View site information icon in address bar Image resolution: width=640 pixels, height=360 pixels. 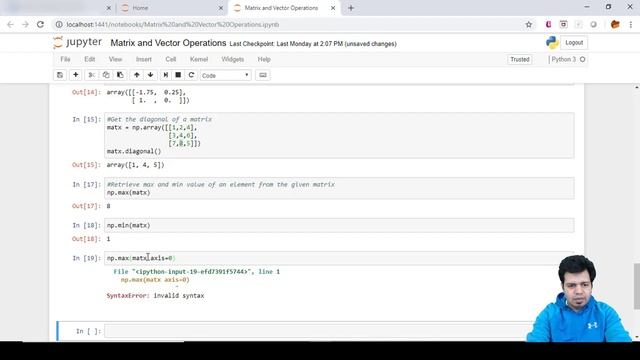pos(59,24)
